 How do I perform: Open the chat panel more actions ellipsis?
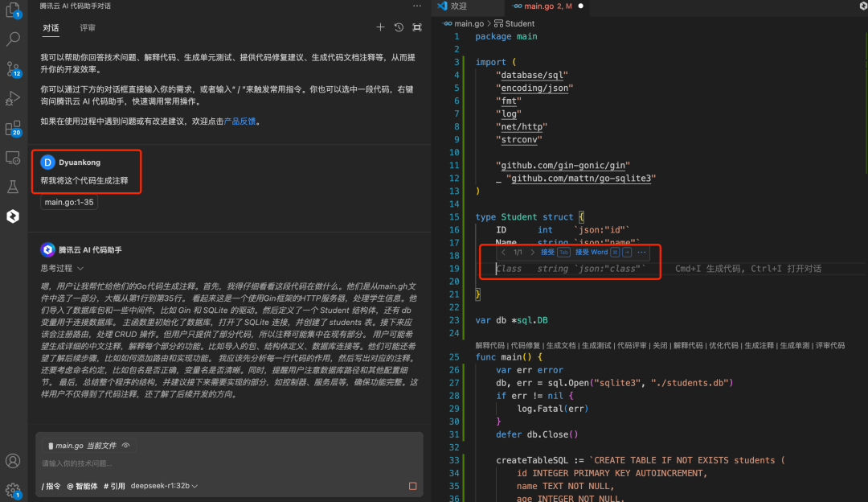(417, 6)
